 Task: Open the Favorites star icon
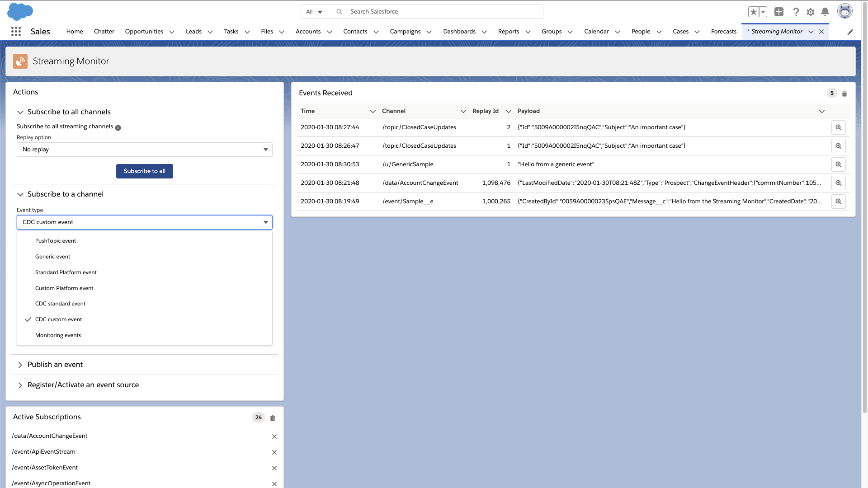753,12
